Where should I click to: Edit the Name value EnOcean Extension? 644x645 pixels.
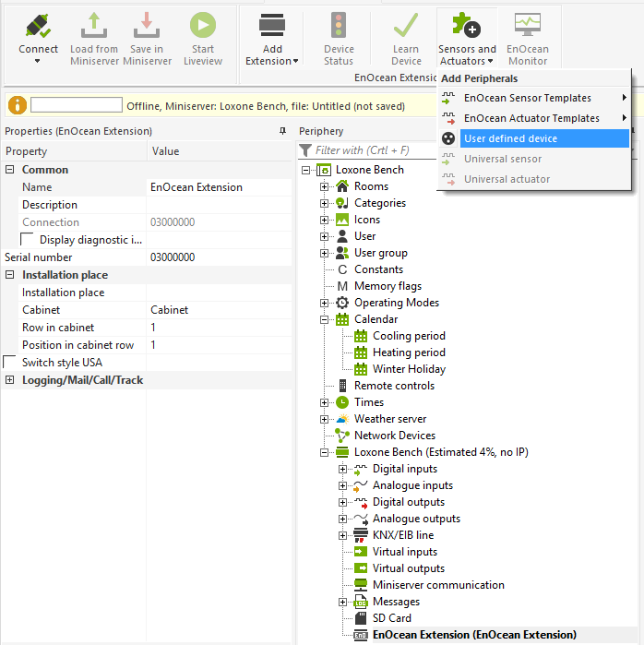[x=219, y=187]
